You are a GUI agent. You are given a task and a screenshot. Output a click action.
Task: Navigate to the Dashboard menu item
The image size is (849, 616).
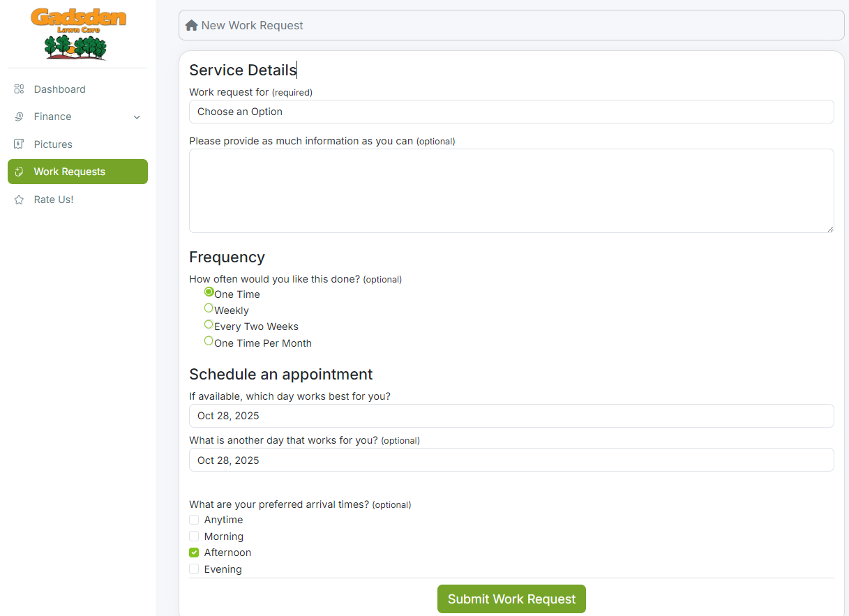click(59, 89)
